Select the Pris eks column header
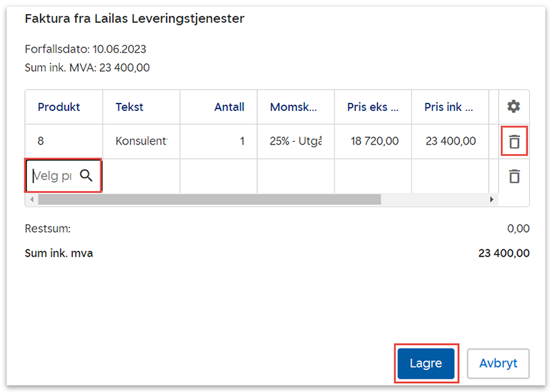The height and width of the screenshot is (392, 552). pos(373,107)
